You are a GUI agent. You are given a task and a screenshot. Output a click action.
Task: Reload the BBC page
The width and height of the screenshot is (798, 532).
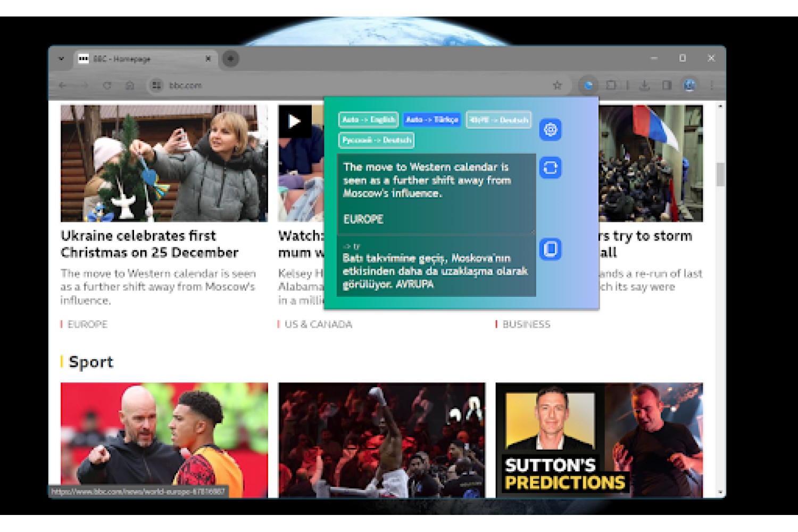click(107, 85)
